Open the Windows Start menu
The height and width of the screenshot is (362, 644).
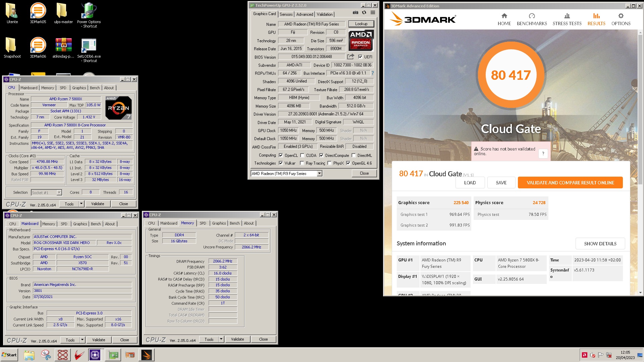[9, 355]
